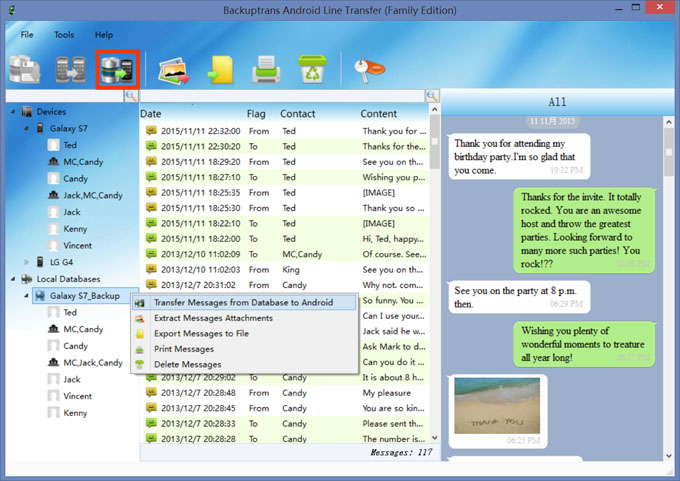Click chat preview scrollbar up arrow
This screenshot has width=680, height=481.
pos(669,122)
